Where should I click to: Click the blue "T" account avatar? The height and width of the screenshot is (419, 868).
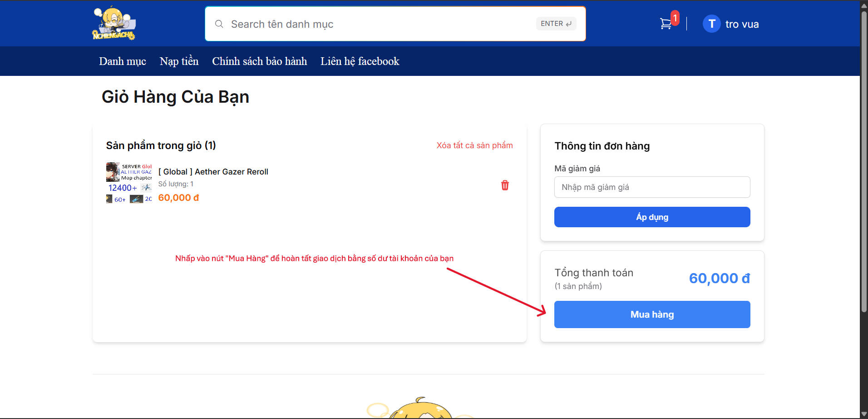[711, 24]
